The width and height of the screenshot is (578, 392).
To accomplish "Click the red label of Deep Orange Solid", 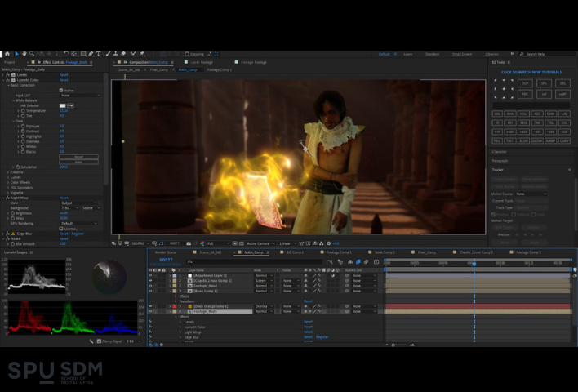I will click(x=175, y=306).
